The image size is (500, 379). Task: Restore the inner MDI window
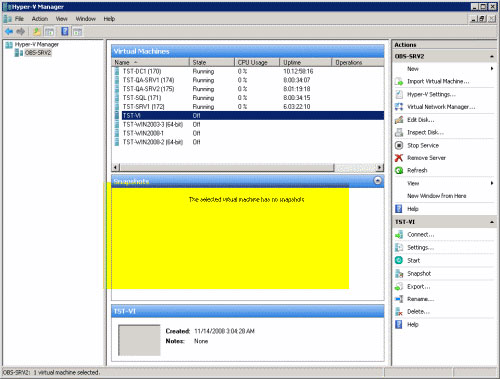(482, 19)
